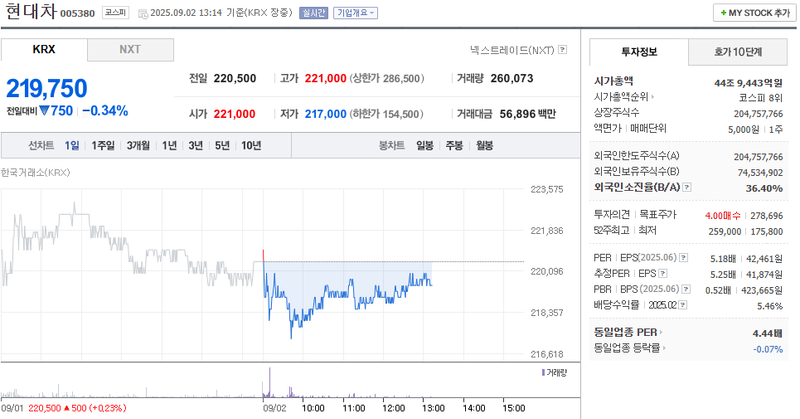Click the 거래대금 value 56,896 백만
800x419 pixels.
[x=528, y=114]
